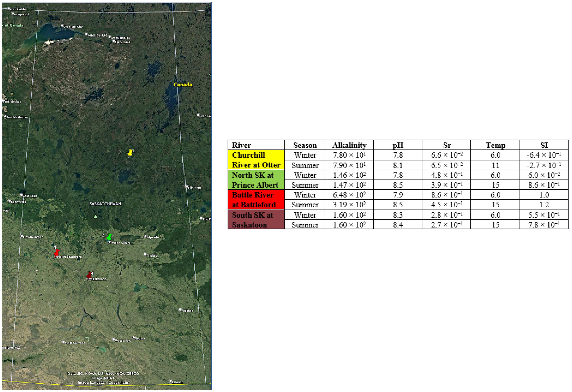The image size is (572, 392).
Task: Click the yellow Canada map label
Action: click(183, 85)
